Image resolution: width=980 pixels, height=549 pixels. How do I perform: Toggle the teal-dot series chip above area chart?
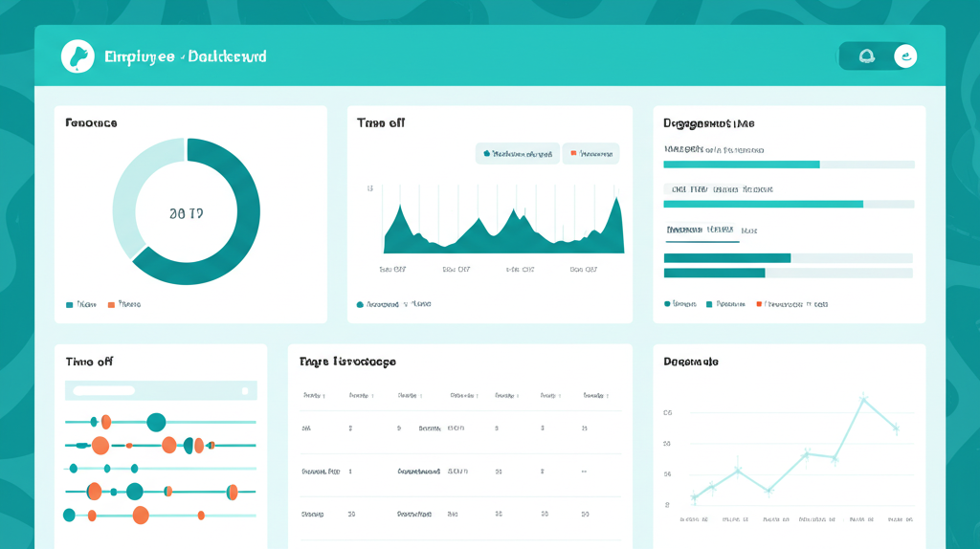518,153
